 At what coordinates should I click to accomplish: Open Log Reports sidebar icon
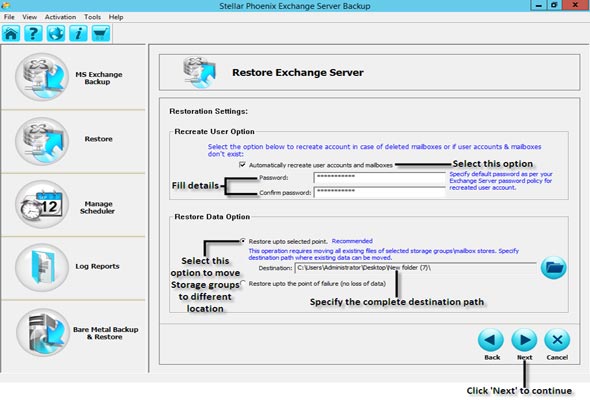42,267
